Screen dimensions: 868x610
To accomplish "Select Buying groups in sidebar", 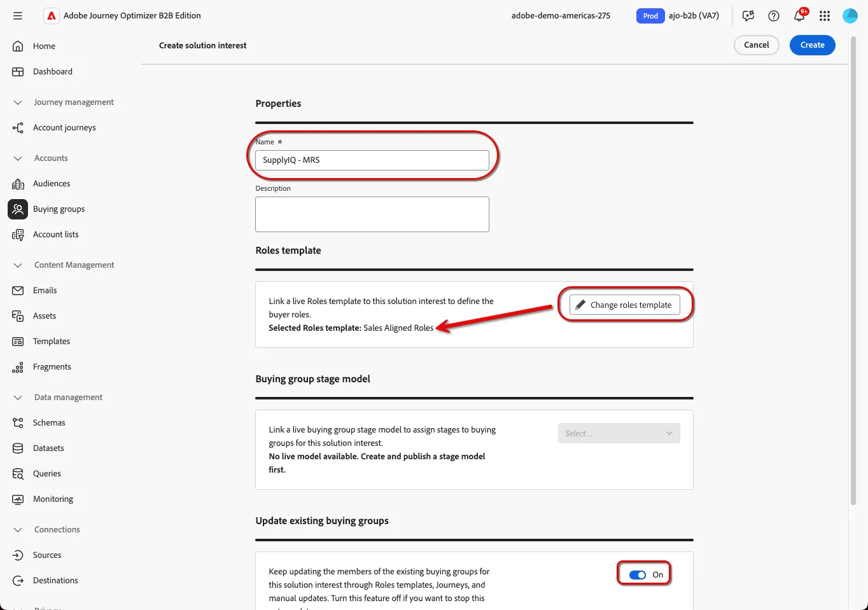I will (59, 209).
